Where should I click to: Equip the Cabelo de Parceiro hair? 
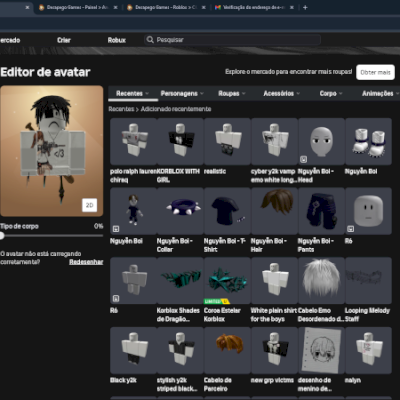(x=227, y=350)
